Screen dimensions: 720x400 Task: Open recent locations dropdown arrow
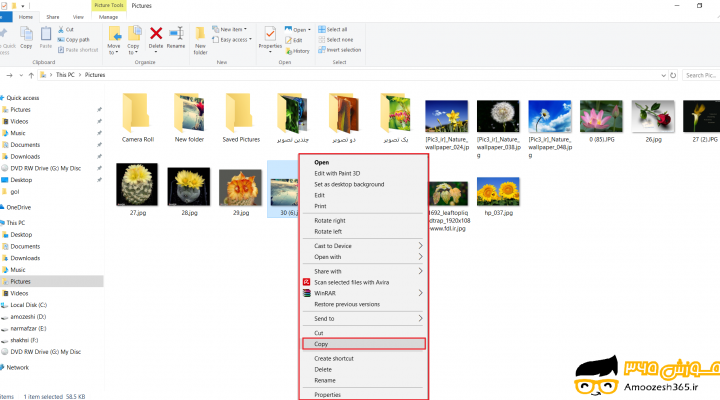pos(21,75)
